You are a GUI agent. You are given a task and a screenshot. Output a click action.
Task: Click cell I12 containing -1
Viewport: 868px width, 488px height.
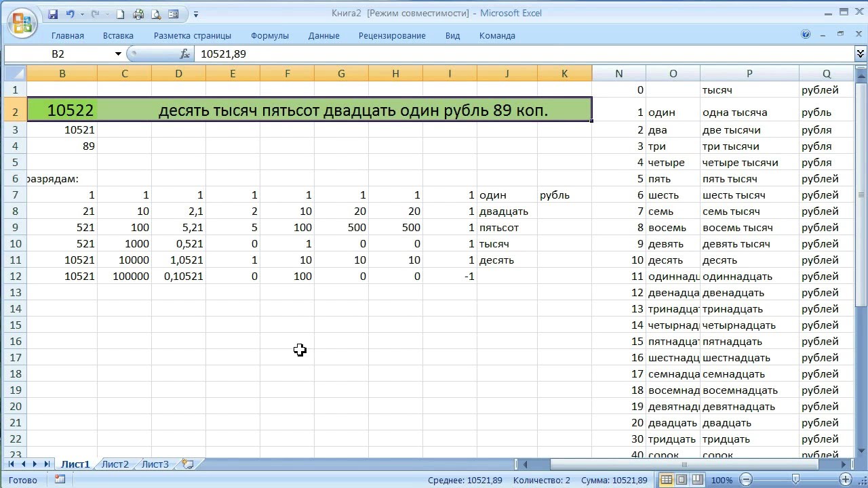450,276
